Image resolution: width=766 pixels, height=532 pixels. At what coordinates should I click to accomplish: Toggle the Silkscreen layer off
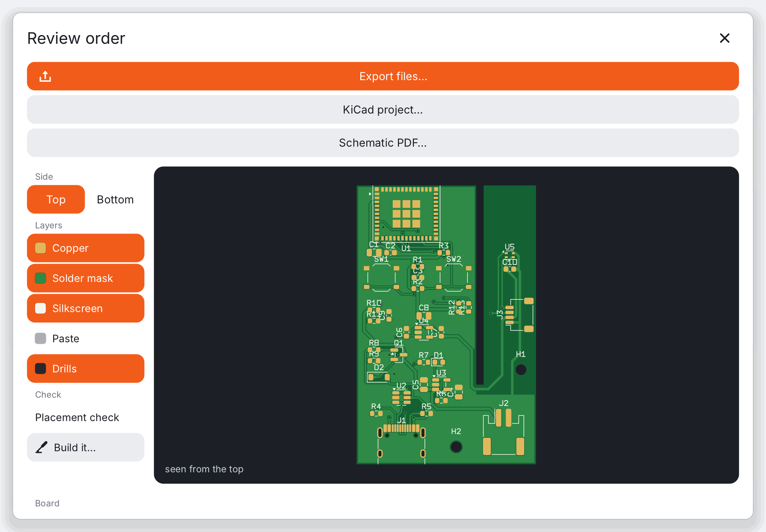[x=86, y=308]
